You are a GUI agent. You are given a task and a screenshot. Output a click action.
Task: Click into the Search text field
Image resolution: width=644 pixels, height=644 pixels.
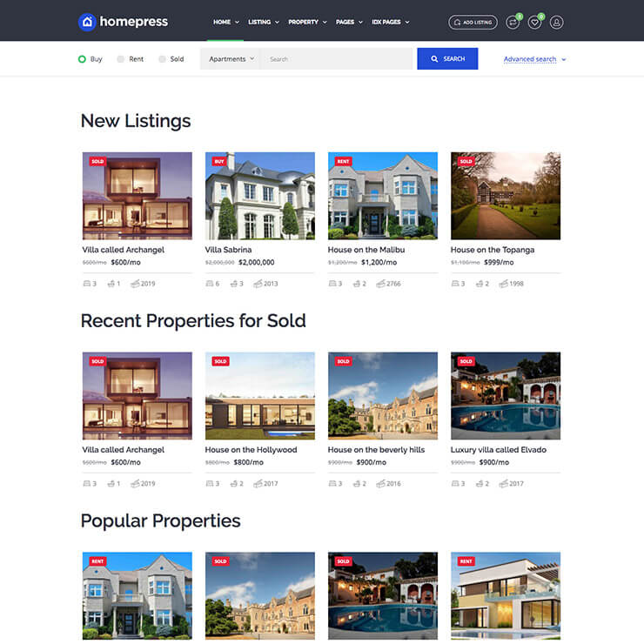tap(337, 59)
